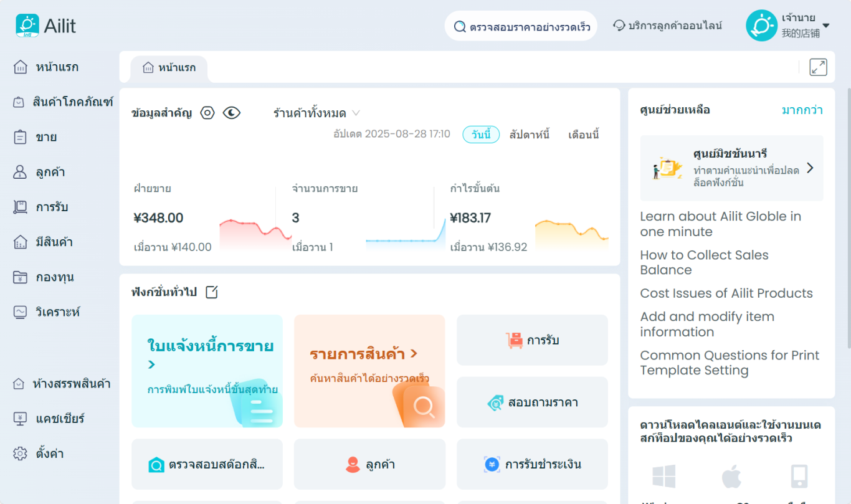851x504 pixels.
Task: Click the การรับ shortcut button
Action: pos(532,340)
